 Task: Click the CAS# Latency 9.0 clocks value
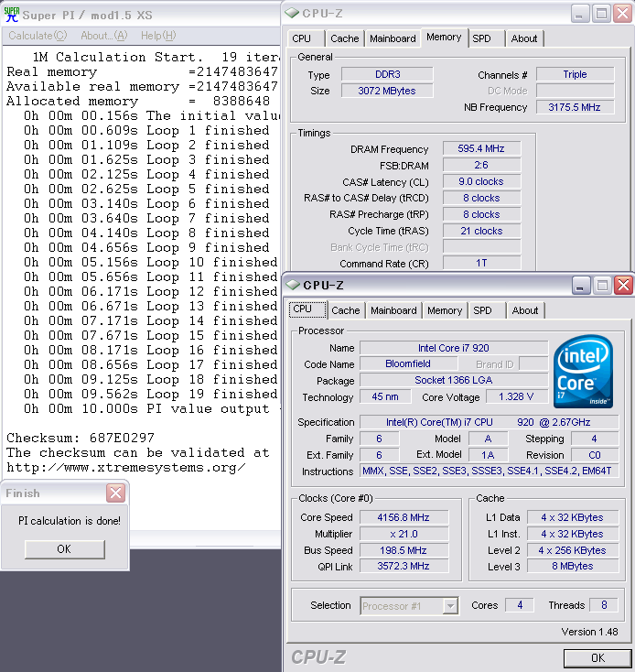point(481,181)
